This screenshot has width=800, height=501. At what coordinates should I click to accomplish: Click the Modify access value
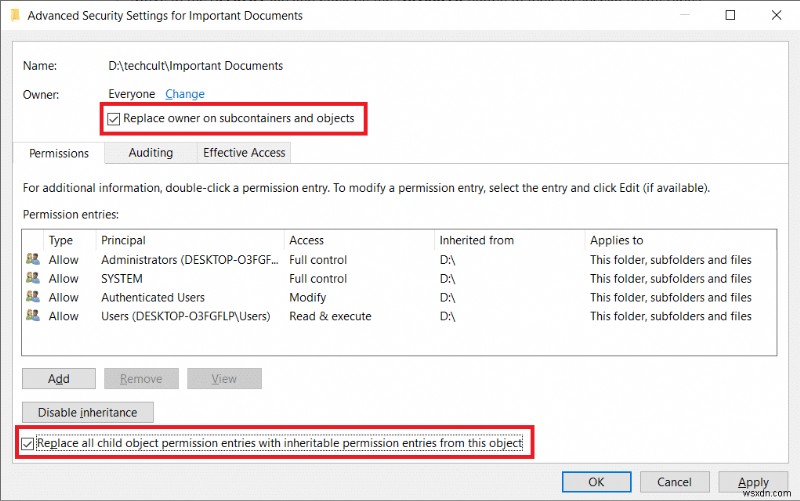(x=308, y=297)
